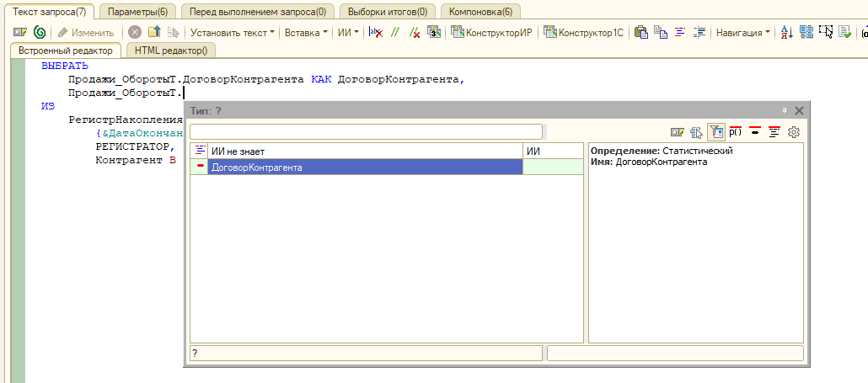Open Конструктор1С query constructor
Image resolution: width=868 pixels, height=383 pixels.
(583, 33)
